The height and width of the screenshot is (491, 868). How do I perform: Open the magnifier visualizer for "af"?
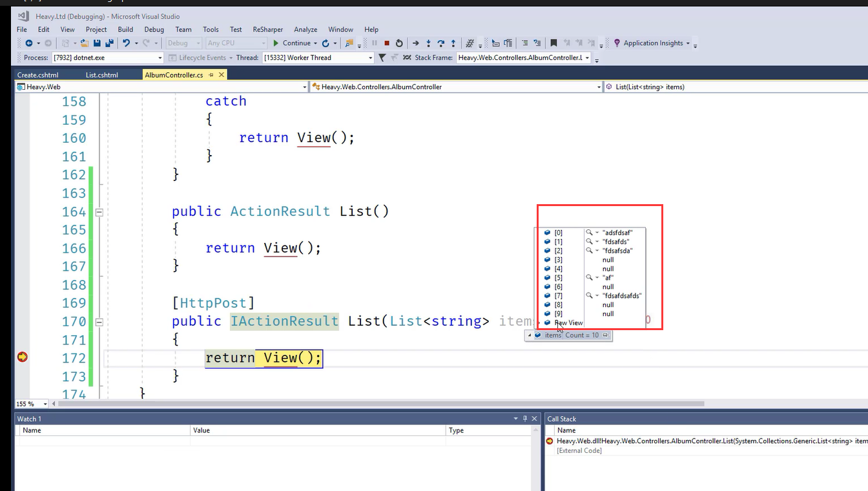coord(589,277)
